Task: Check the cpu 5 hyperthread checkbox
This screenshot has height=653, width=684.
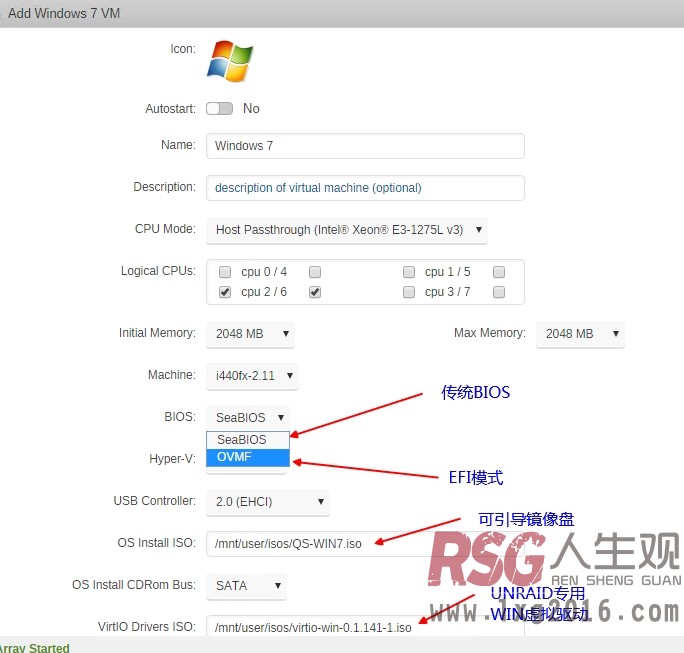Action: pyautogui.click(x=499, y=272)
